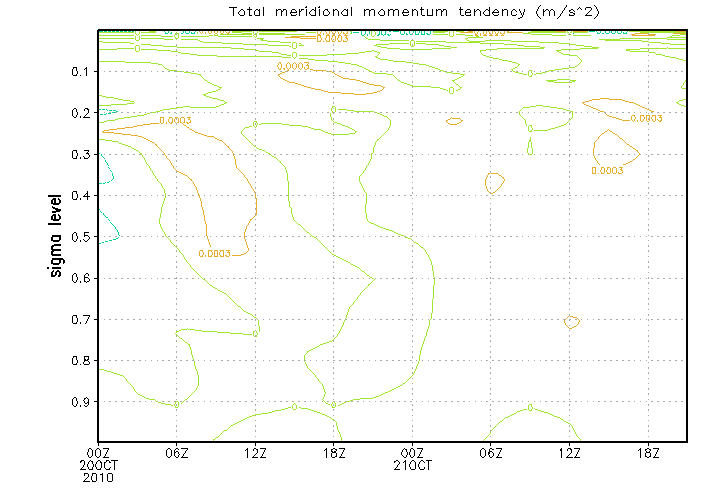Select the 0.7 sigma axis tick label

(80, 319)
